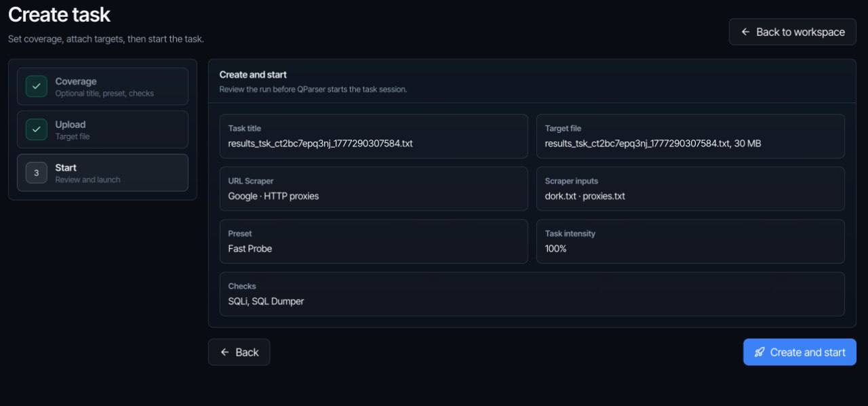Launch task with the blue Create and start button
The width and height of the screenshot is (868, 406).
click(800, 352)
